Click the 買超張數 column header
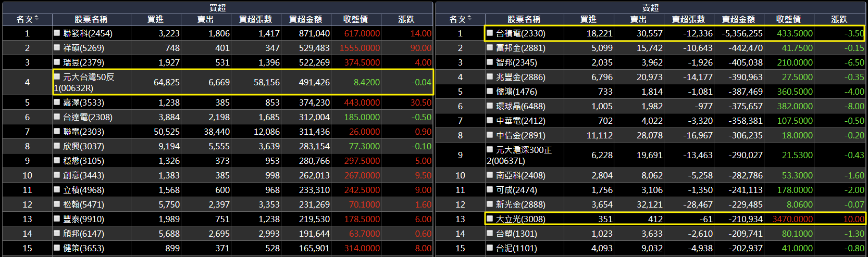Viewport: 868px width, 257px height. tap(255, 19)
